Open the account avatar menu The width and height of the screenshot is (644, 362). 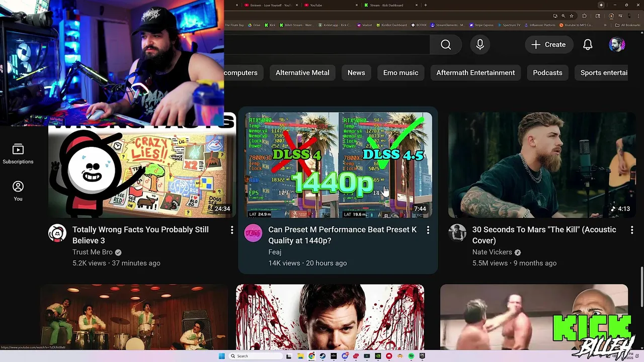(x=617, y=45)
